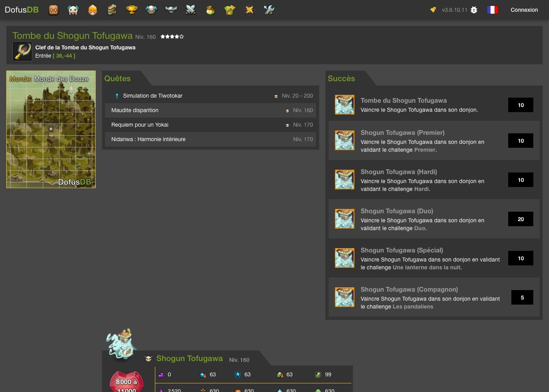Open the blue-horned skull icon in navbar
Screen dimensions: 549x392
tap(151, 10)
